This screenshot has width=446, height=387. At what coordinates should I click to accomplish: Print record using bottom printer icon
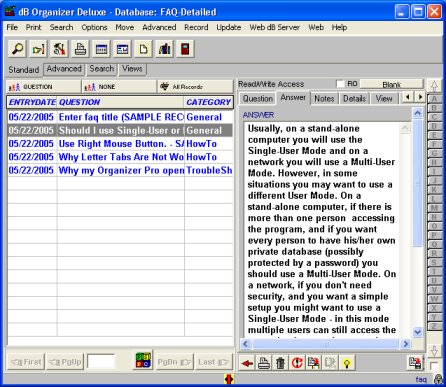click(x=264, y=363)
